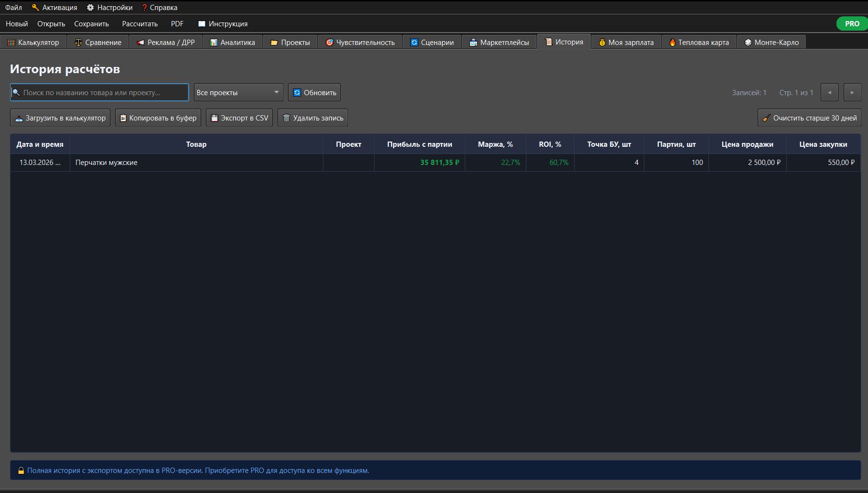Open the Монте-Карло tab

(772, 42)
